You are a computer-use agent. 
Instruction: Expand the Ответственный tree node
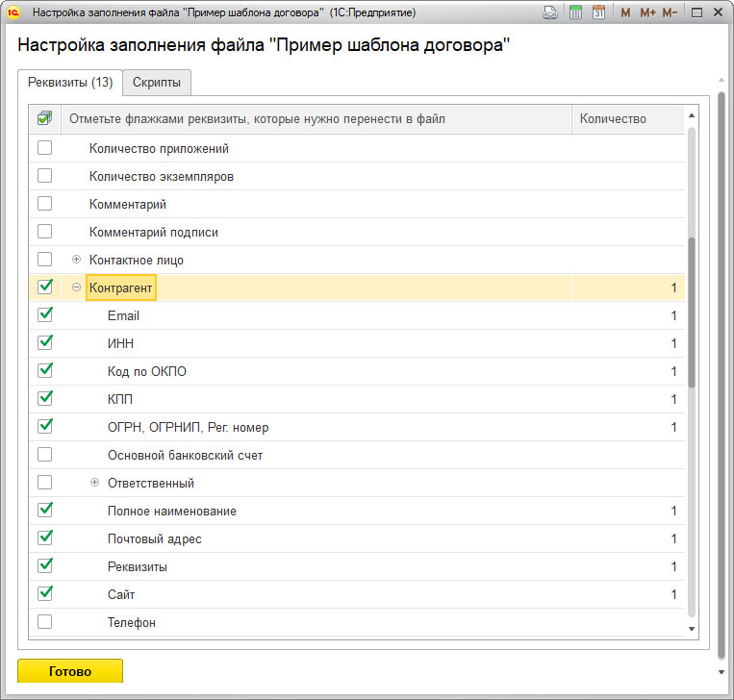pyautogui.click(x=94, y=483)
